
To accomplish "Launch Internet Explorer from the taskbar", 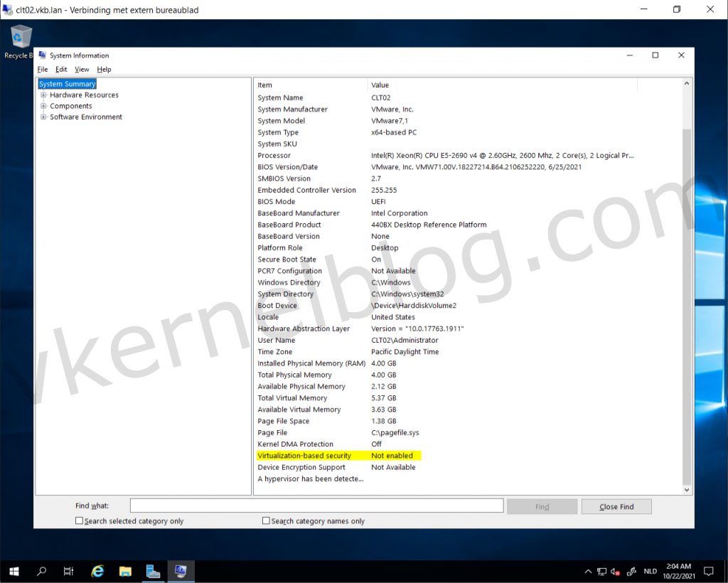I will (x=97, y=571).
